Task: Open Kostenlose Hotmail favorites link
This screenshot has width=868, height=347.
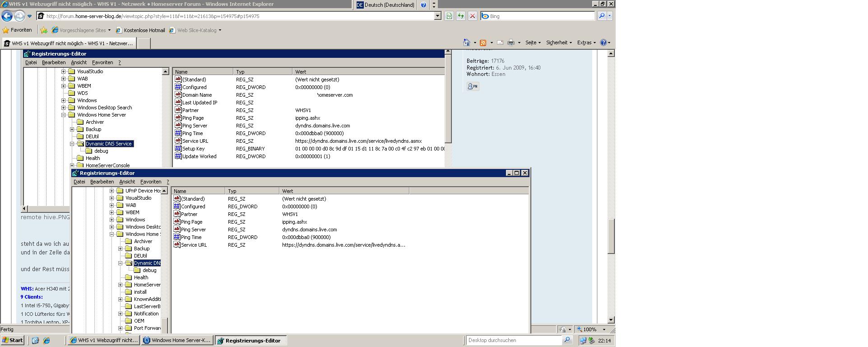Action: tap(140, 30)
